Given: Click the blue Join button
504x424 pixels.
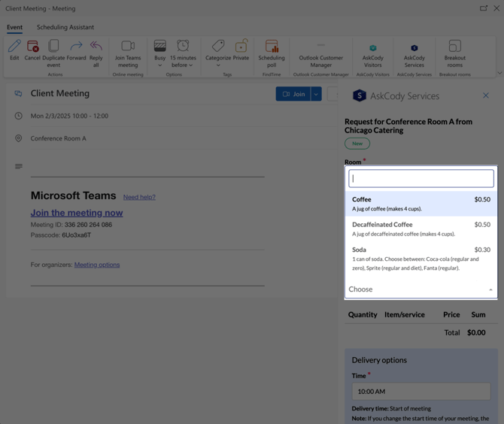Looking at the screenshot, I should (293, 94).
